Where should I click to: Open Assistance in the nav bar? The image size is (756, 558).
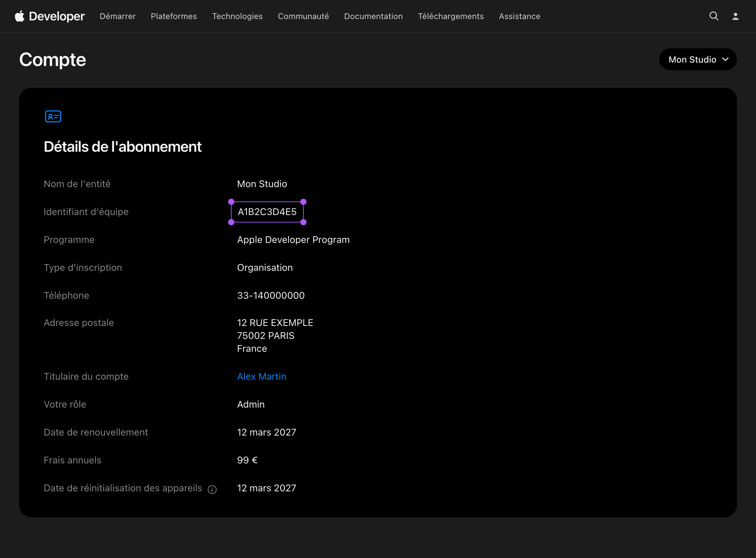coord(520,16)
